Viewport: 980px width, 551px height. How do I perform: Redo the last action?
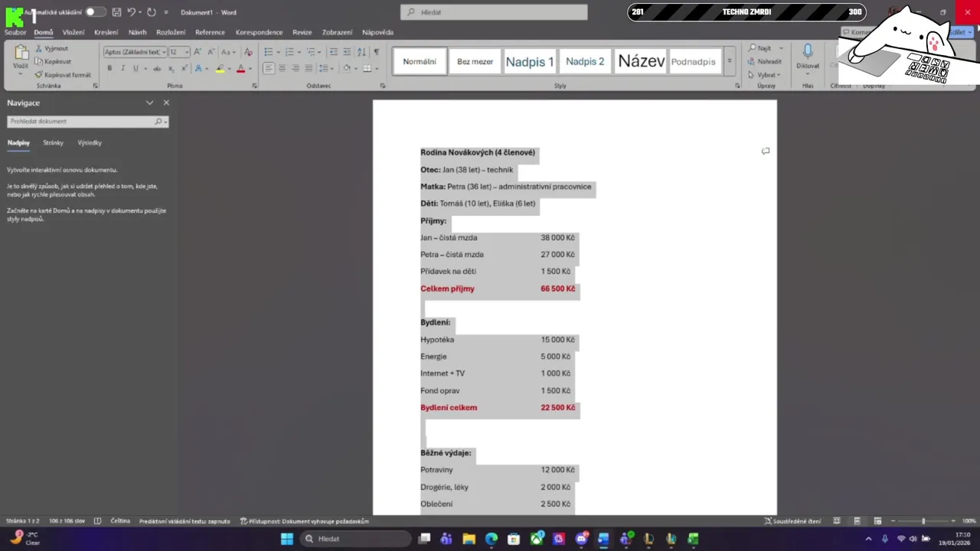pyautogui.click(x=152, y=12)
